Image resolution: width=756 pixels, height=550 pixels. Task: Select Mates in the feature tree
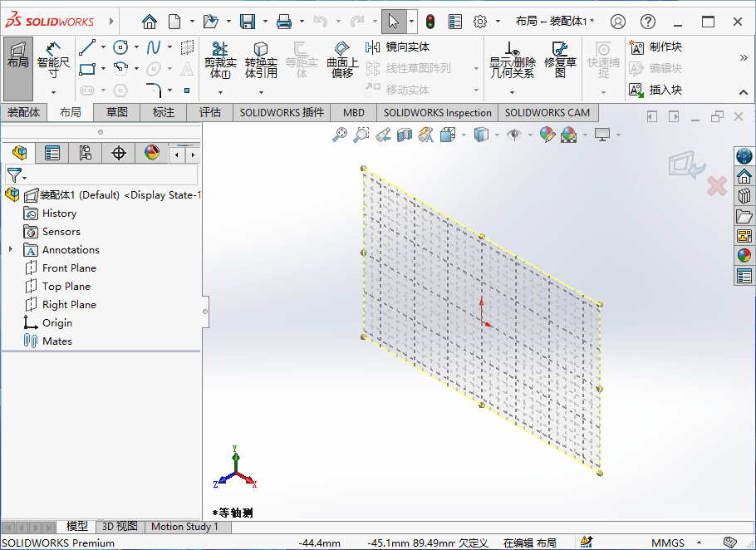pos(56,341)
